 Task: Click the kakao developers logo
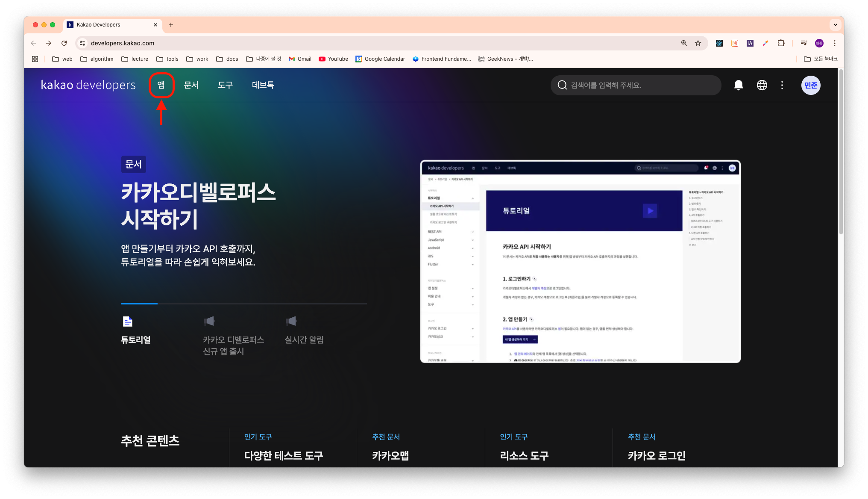(88, 85)
